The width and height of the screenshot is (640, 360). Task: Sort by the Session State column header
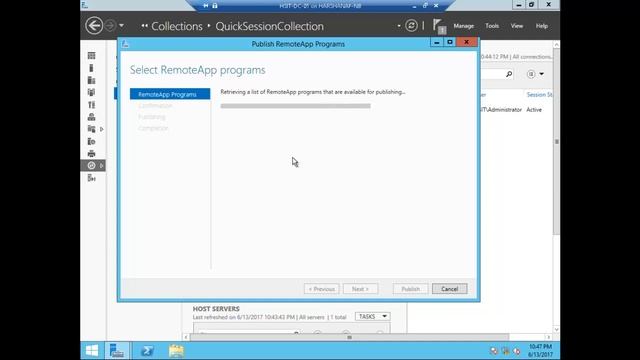pyautogui.click(x=540, y=95)
